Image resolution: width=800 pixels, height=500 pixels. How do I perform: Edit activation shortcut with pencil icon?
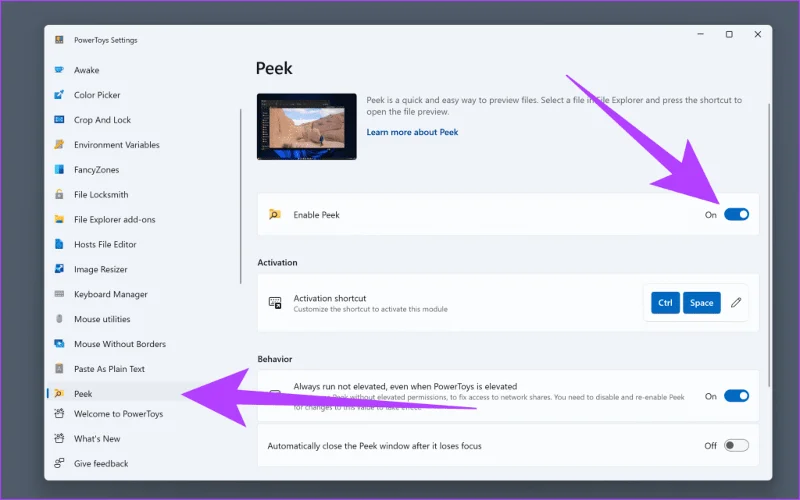pyautogui.click(x=735, y=303)
